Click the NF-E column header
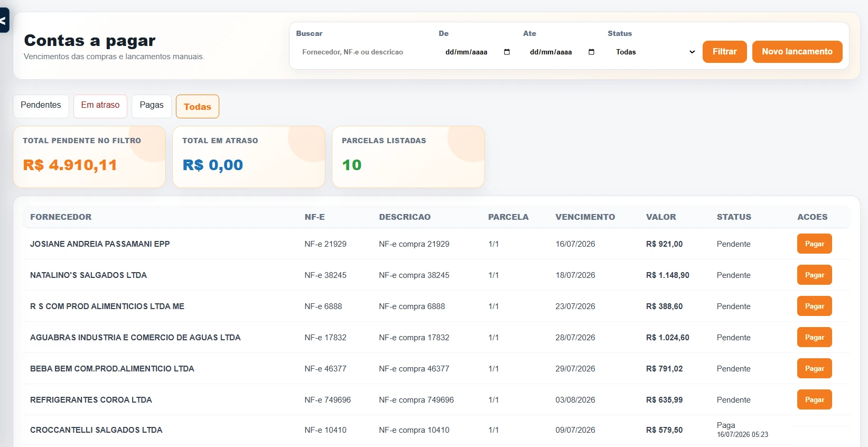This screenshot has width=868, height=447. [315, 217]
